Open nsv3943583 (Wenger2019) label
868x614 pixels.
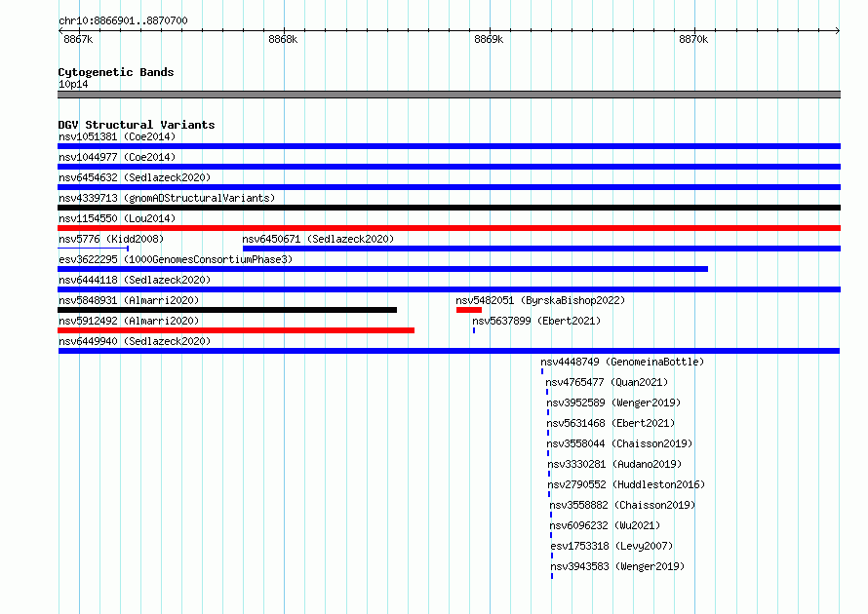[x=617, y=566]
